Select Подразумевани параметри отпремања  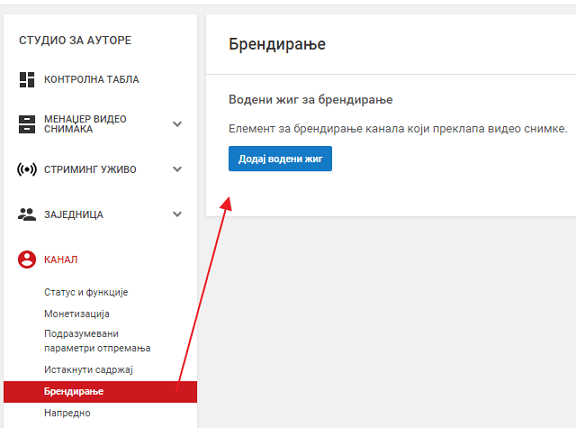[x=97, y=341]
